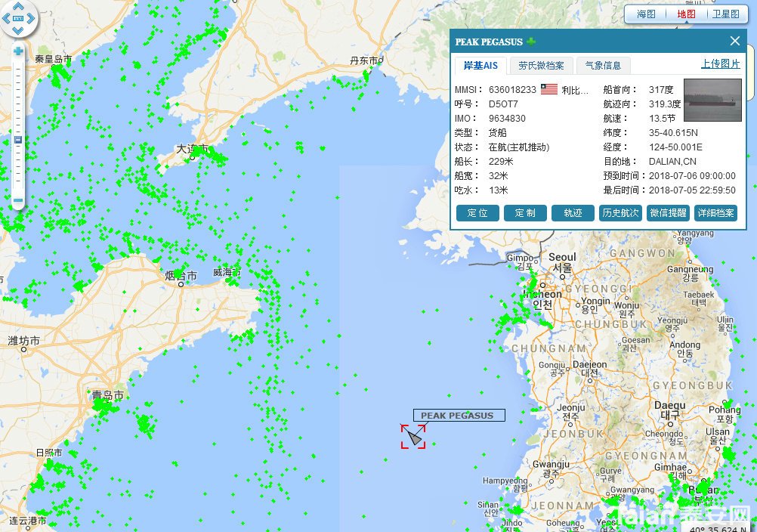The height and width of the screenshot is (532, 757).
Task: Click the 大连市 city label on the map
Action: click(192, 149)
